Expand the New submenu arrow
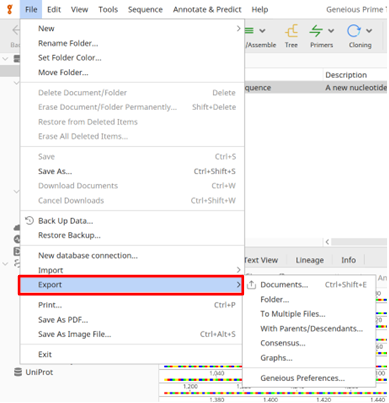 238,29
